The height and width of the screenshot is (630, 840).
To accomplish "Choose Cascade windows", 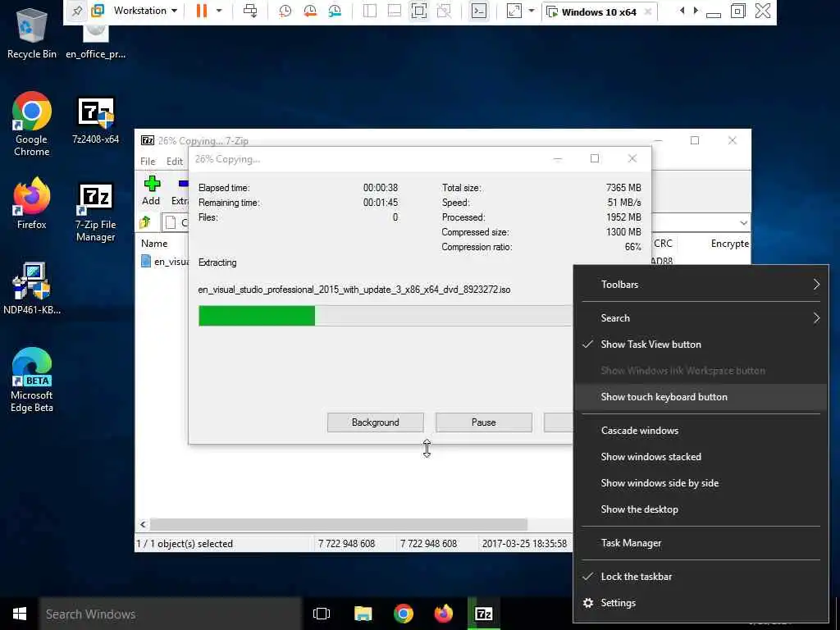I will [x=701, y=431].
